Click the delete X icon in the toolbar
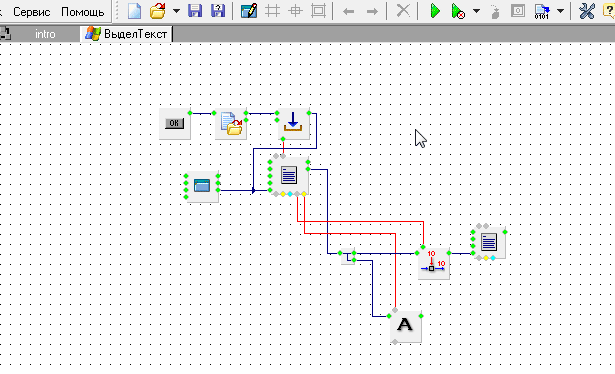This screenshot has height=374, width=615. tap(403, 11)
